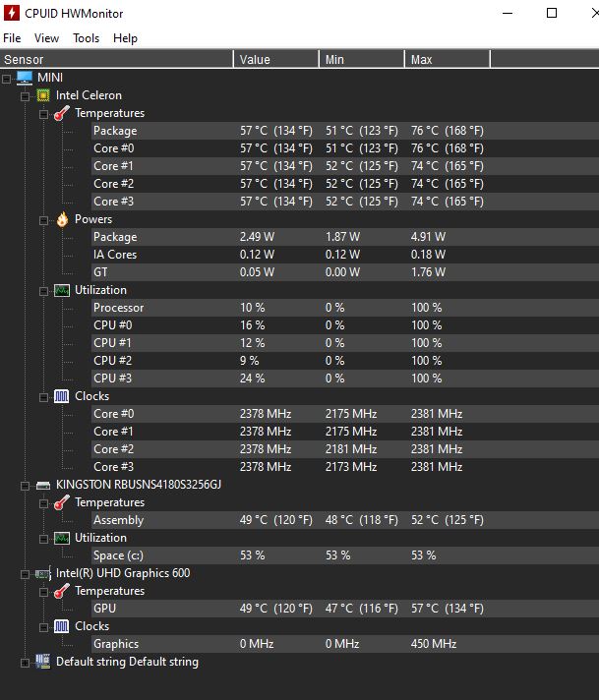Click the 450 MHz max graphics clock value
Viewport: 599px width, 700px height.
point(434,644)
